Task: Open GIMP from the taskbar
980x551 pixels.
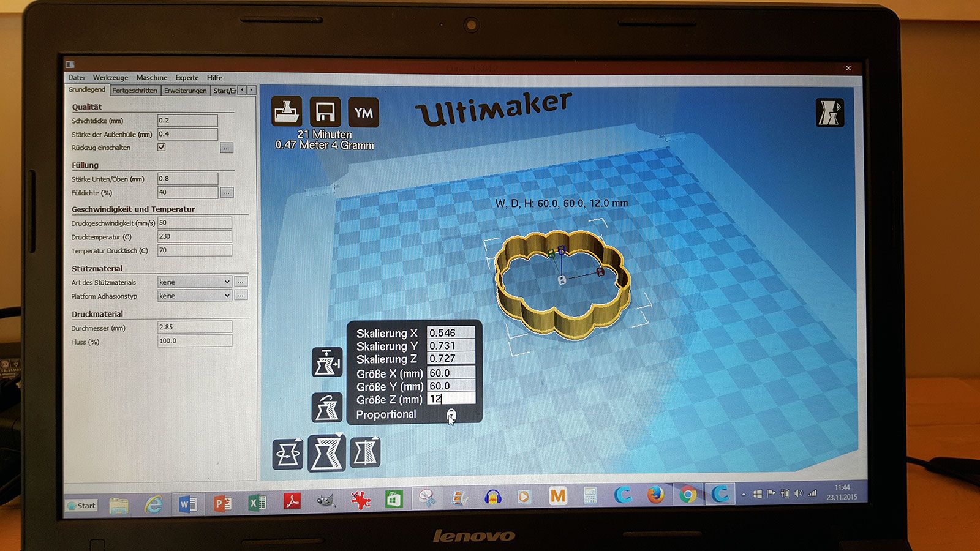Action: tap(326, 501)
